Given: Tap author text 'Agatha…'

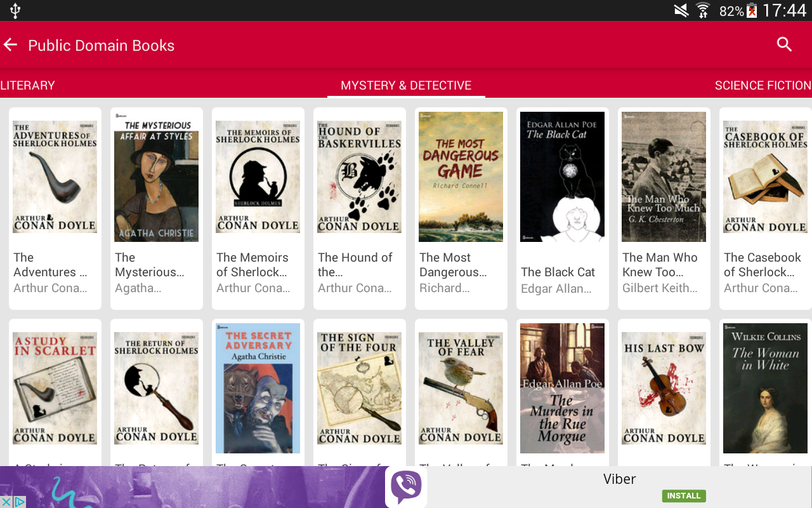Looking at the screenshot, I should (138, 288).
